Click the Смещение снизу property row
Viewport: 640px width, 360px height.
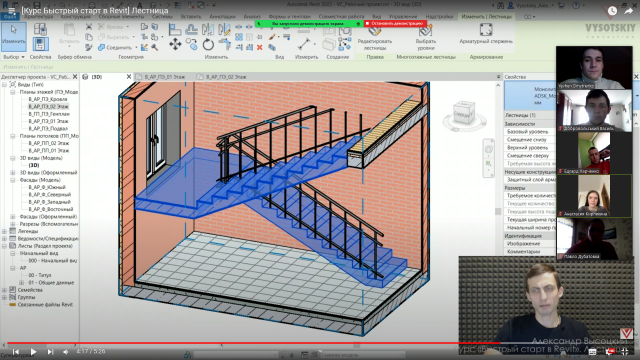[x=530, y=140]
